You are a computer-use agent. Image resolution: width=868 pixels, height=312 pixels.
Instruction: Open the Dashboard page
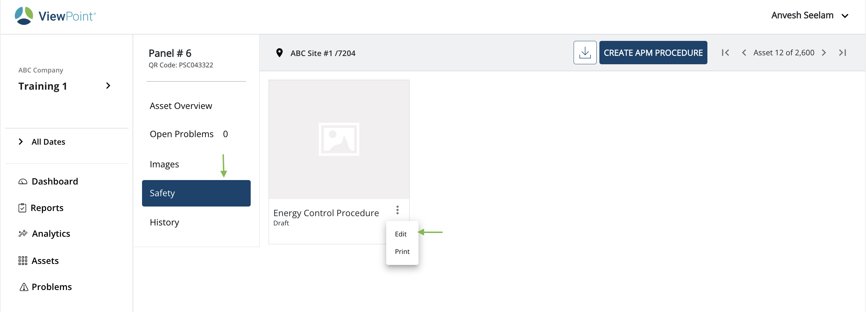click(54, 181)
